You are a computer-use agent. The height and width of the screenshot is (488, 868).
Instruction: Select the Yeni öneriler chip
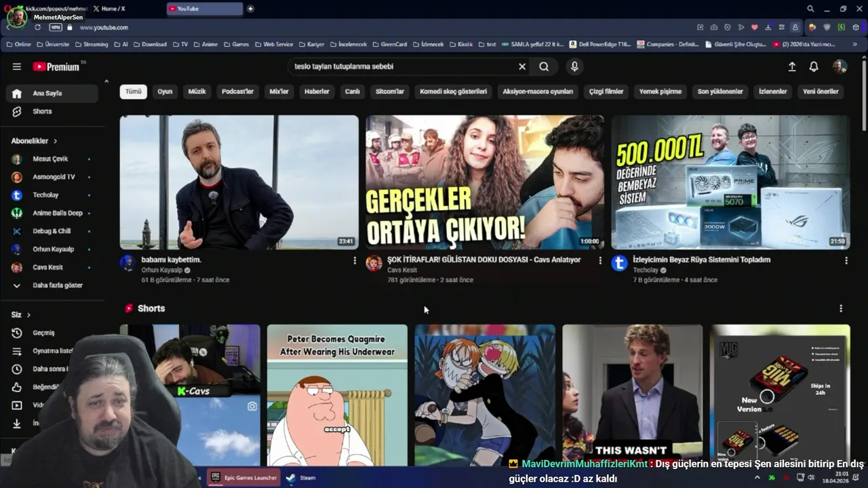click(x=821, y=91)
